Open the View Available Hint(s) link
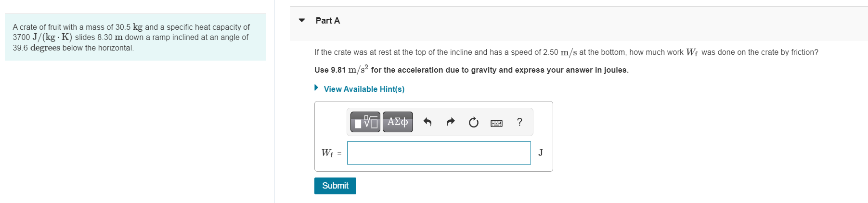This screenshot has height=203, width=868. (364, 89)
